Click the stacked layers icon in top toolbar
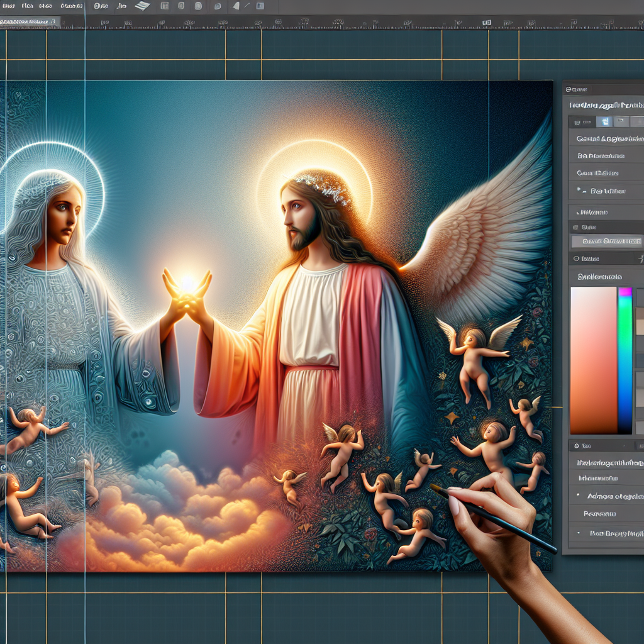This screenshot has width=644, height=644. (143, 6)
